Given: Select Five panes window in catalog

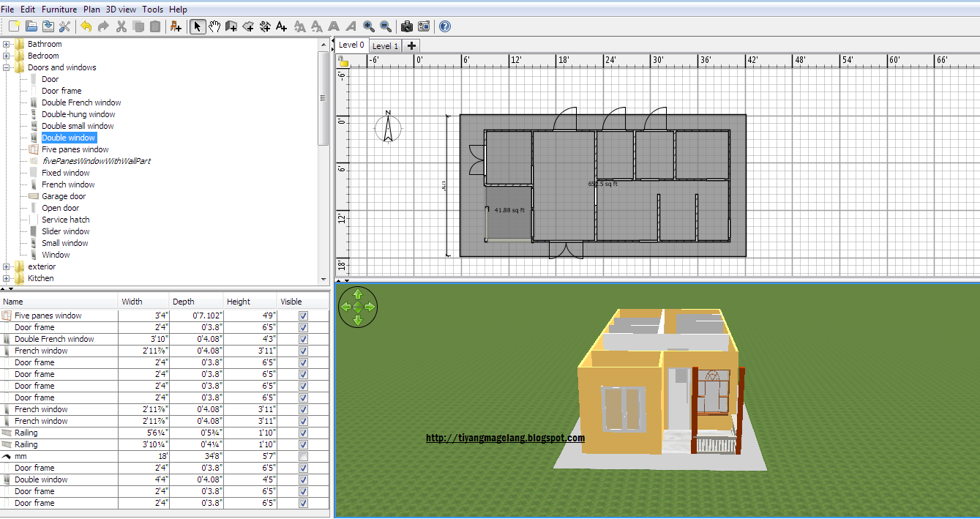Looking at the screenshot, I should point(75,149).
